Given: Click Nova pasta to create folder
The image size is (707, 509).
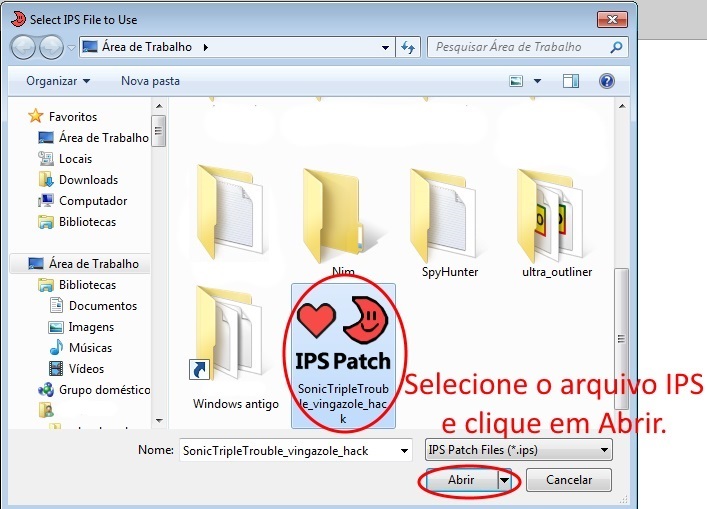Looking at the screenshot, I should tap(150, 81).
